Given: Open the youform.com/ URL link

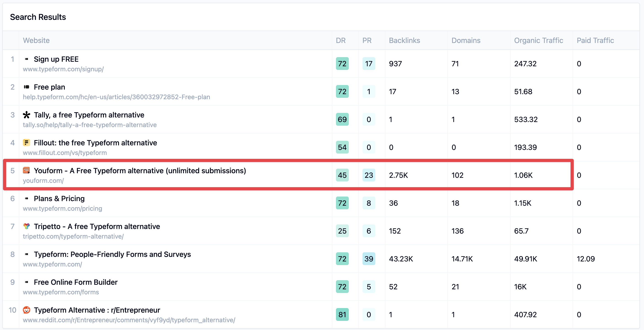Looking at the screenshot, I should (43, 181).
